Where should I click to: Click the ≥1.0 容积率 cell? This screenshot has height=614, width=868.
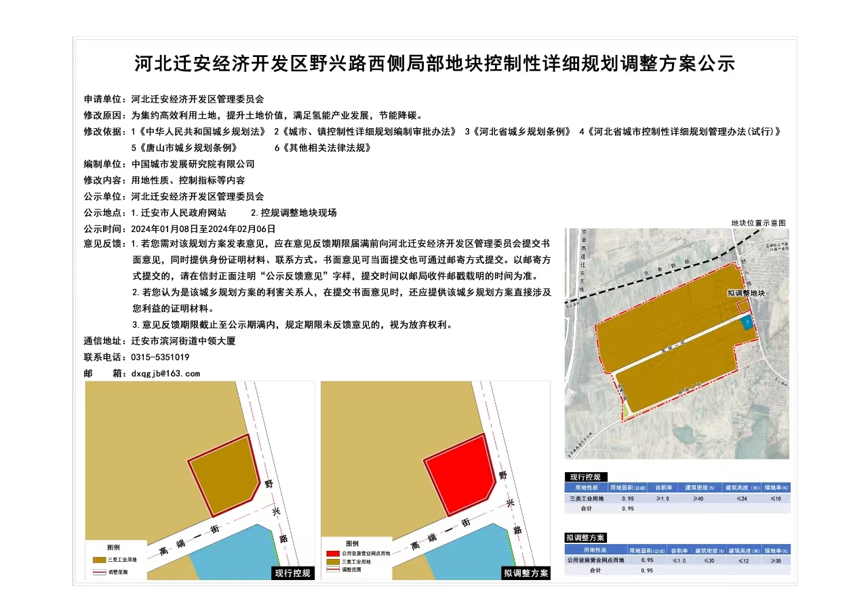point(663,499)
